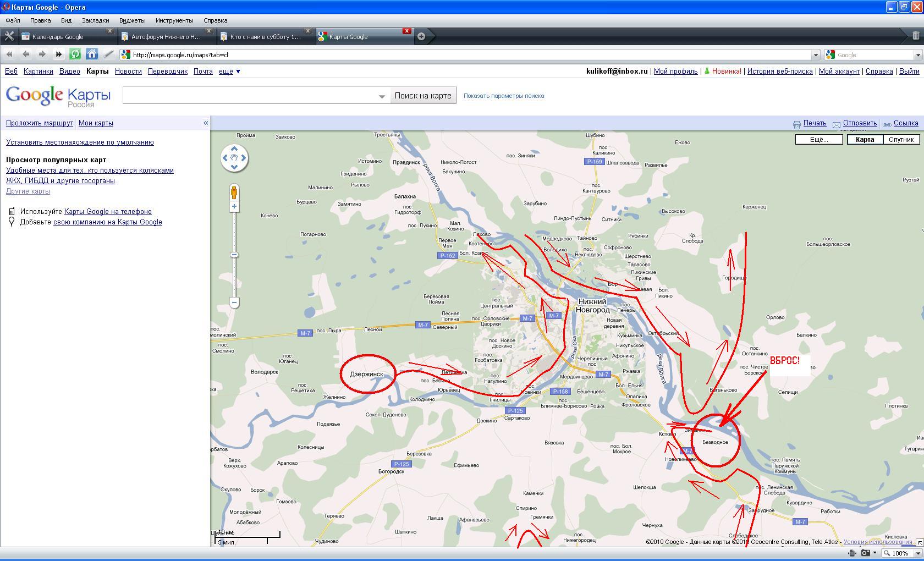Select the Street View pegman
924x561 pixels.
(x=234, y=193)
